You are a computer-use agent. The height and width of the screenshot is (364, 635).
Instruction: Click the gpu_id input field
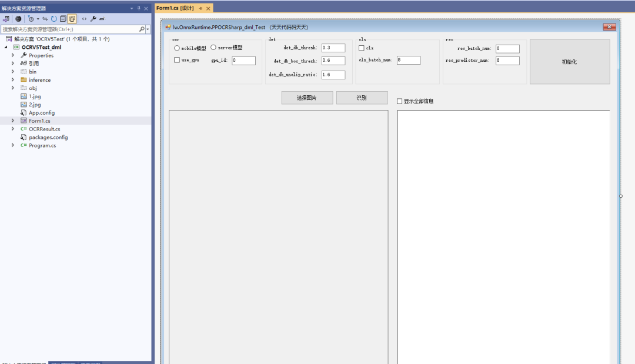tap(244, 61)
